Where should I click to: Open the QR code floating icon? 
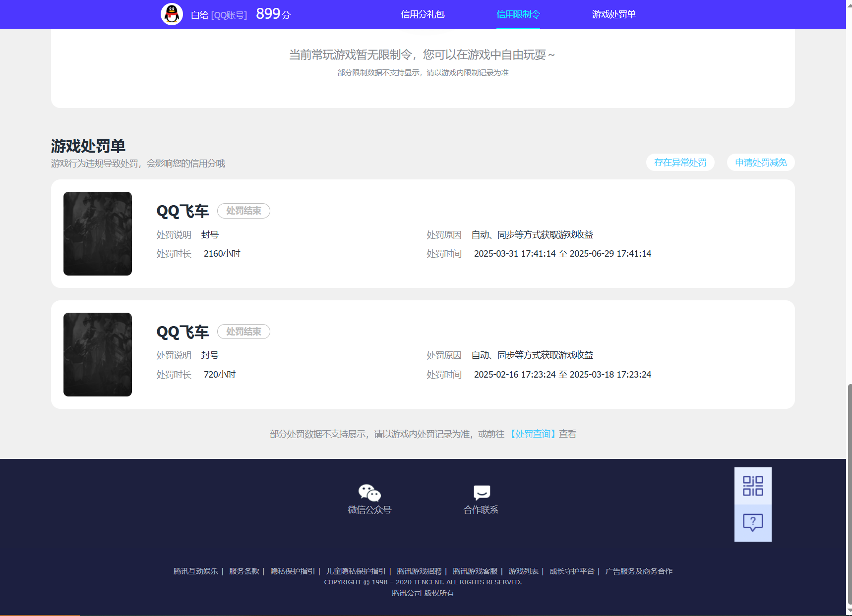click(753, 486)
